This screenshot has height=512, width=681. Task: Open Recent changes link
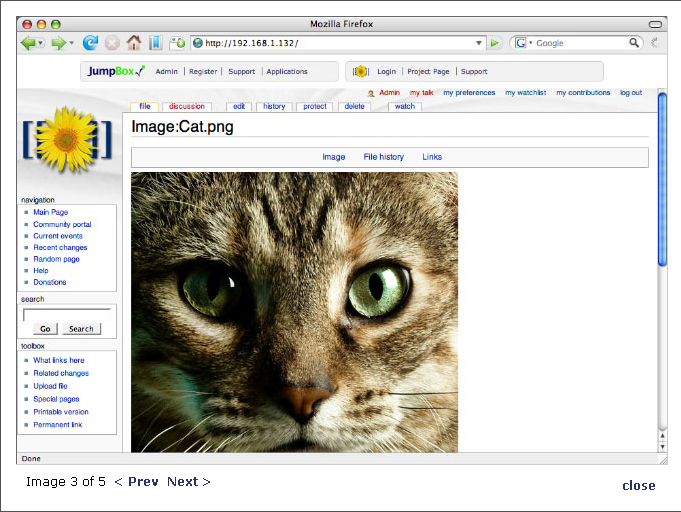click(x=60, y=248)
